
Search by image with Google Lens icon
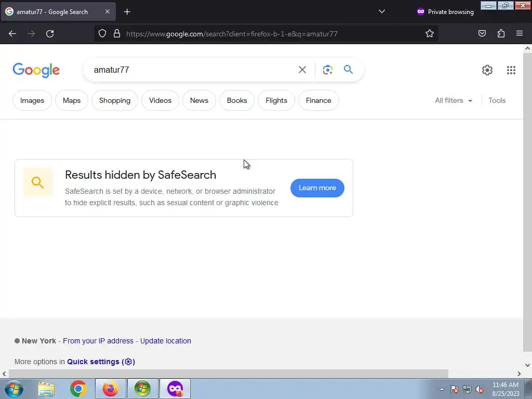pyautogui.click(x=327, y=70)
